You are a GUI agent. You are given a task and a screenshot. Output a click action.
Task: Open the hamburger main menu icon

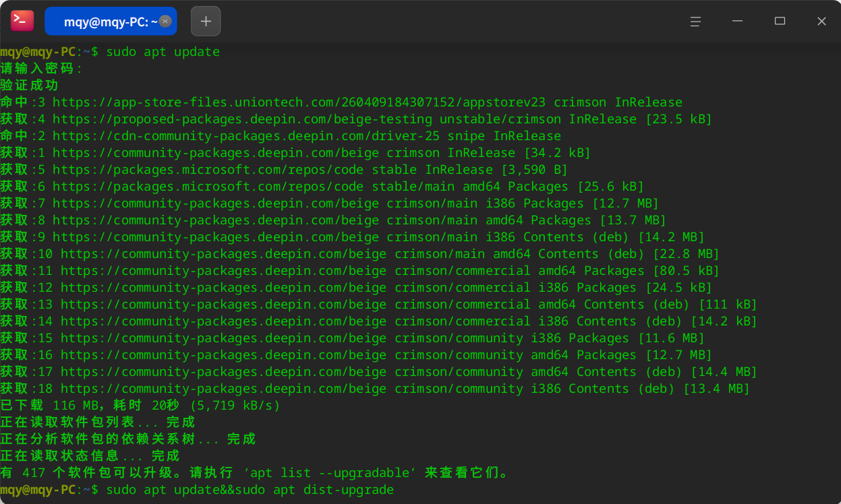pyautogui.click(x=695, y=21)
